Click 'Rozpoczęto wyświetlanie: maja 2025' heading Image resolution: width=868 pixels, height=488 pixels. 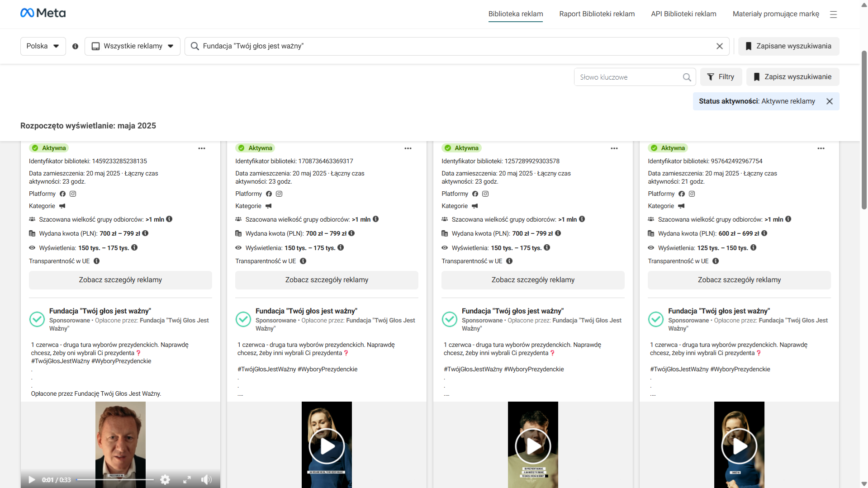tap(88, 126)
